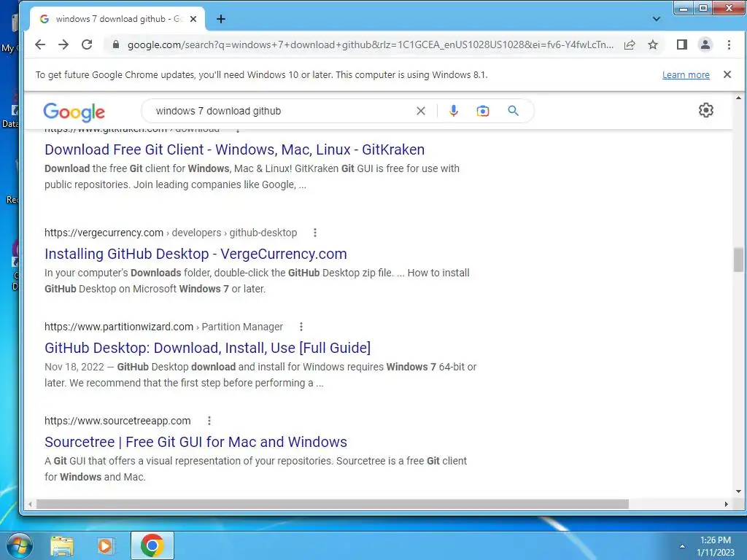Click the partitionwizard.com URL breadcrumb
This screenshot has height=560, width=747.
point(164,327)
